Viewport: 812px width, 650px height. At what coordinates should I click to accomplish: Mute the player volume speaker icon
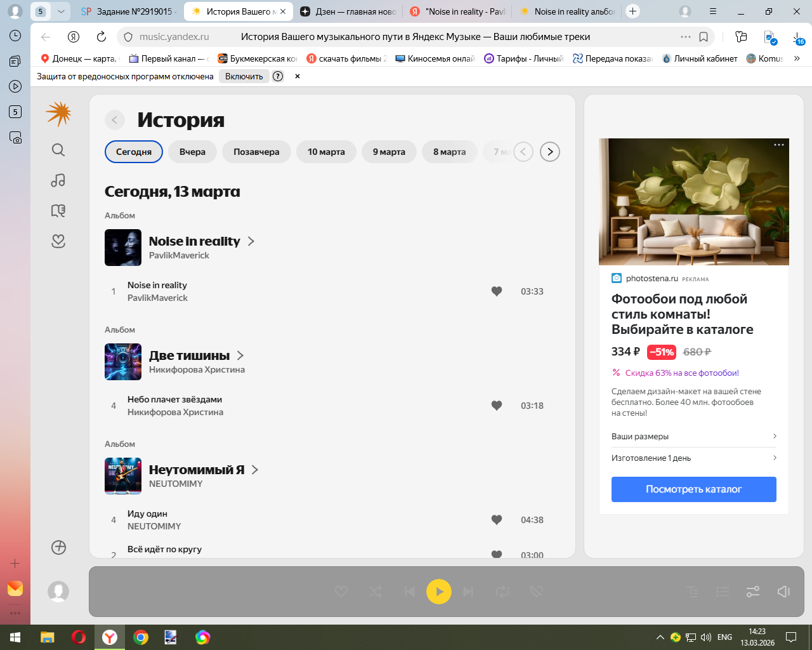pos(783,592)
